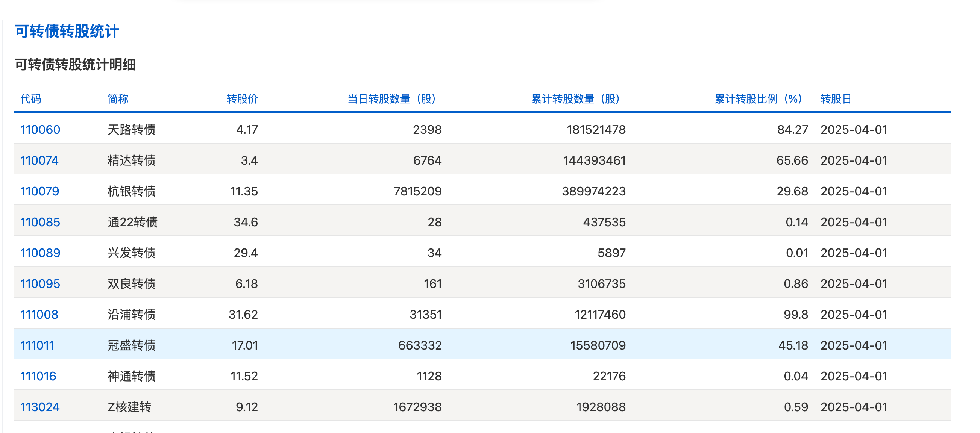
Task: Open bond code 110074 link
Action: (39, 160)
